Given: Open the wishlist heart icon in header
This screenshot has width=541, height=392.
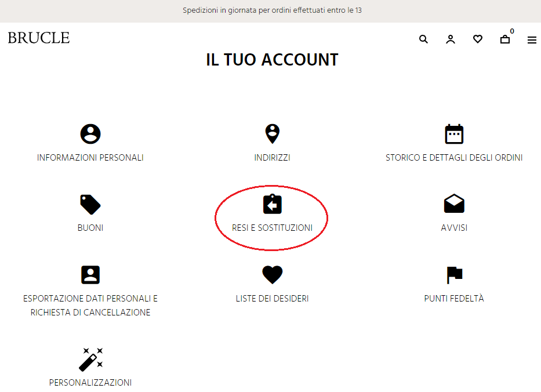Looking at the screenshot, I should pyautogui.click(x=478, y=39).
